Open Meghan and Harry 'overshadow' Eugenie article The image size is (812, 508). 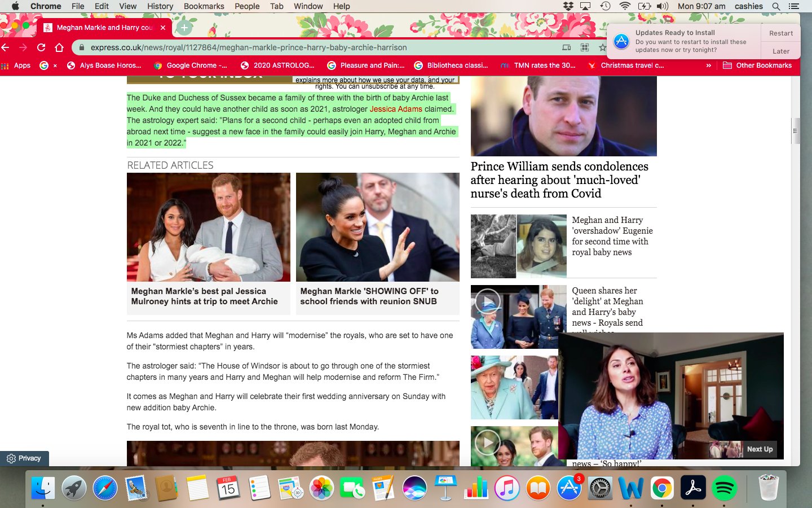pyautogui.click(x=612, y=236)
